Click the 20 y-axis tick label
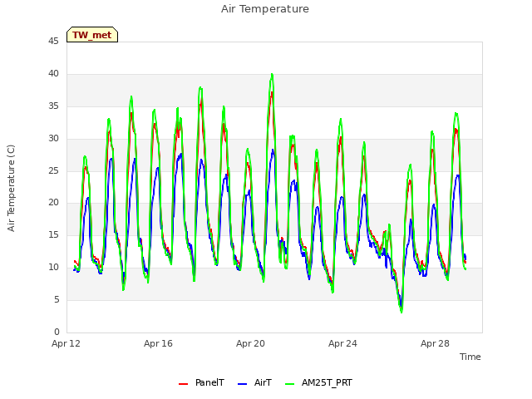The height and width of the screenshot is (399, 532). (53, 203)
